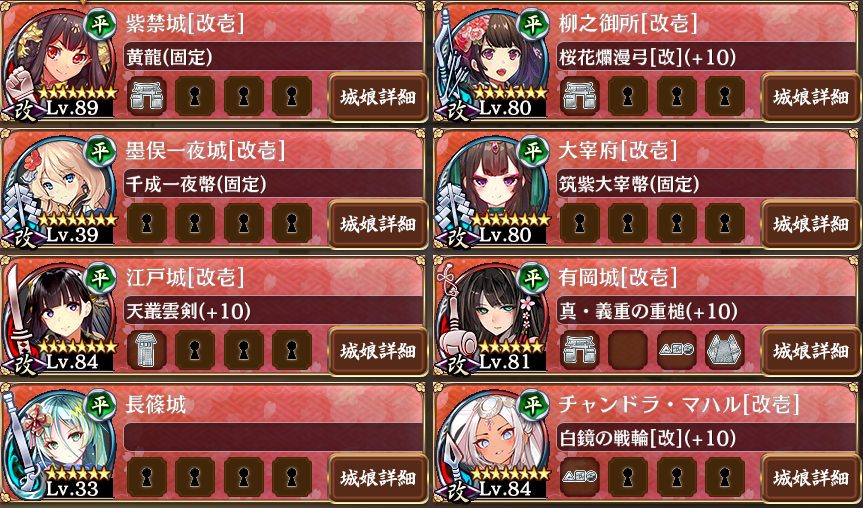Click the first facility icon of 江戸城[改壱]
863x508 pixels.
[x=146, y=350]
